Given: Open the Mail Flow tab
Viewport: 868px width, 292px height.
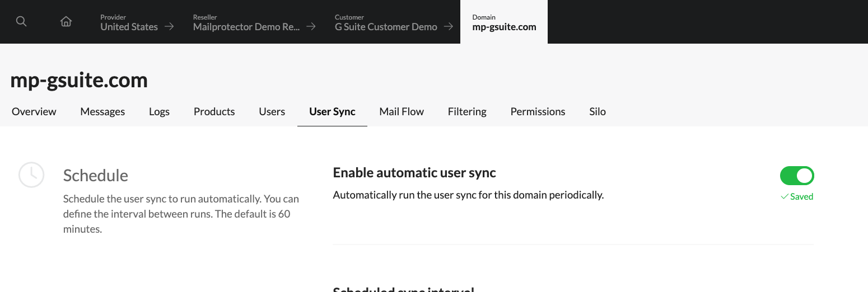Looking at the screenshot, I should pos(402,111).
